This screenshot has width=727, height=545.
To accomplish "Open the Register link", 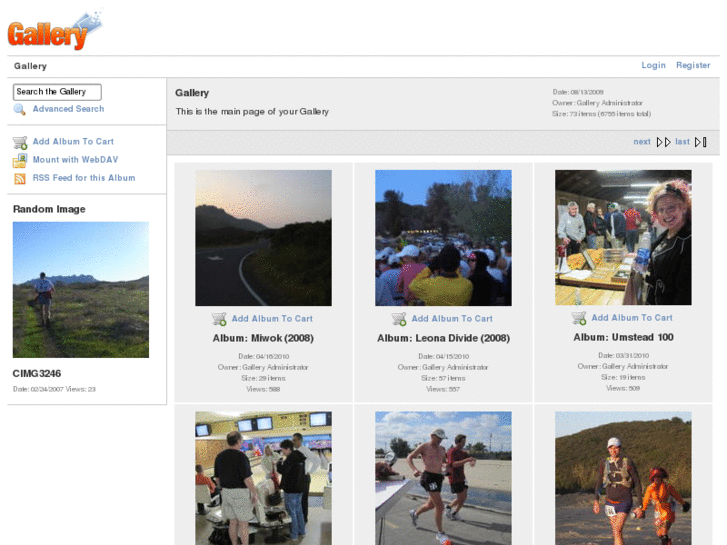I will (693, 65).
